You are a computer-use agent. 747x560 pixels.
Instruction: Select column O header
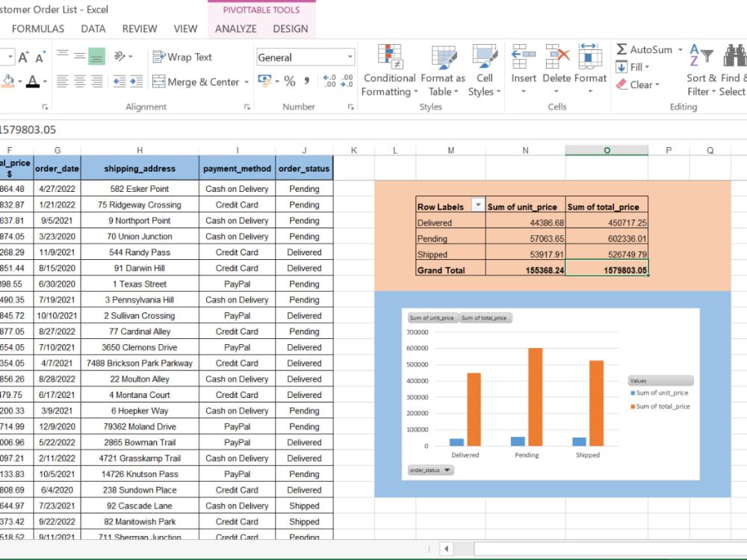pyautogui.click(x=607, y=151)
